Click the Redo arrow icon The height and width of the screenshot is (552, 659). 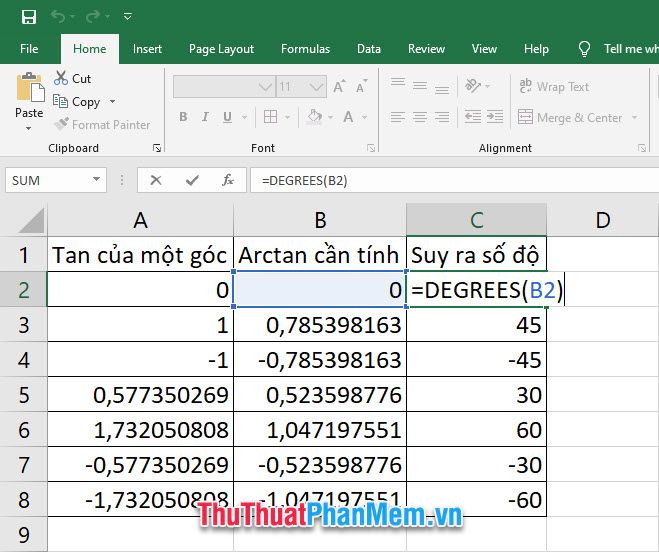pos(93,16)
